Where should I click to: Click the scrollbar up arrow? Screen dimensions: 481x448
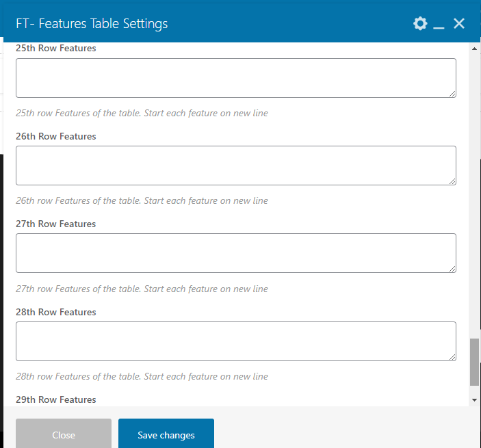474,49
